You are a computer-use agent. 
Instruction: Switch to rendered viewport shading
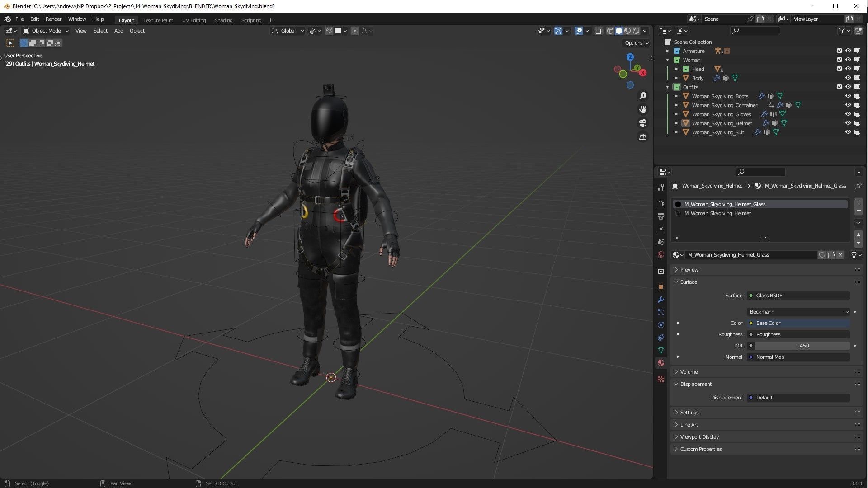click(636, 31)
